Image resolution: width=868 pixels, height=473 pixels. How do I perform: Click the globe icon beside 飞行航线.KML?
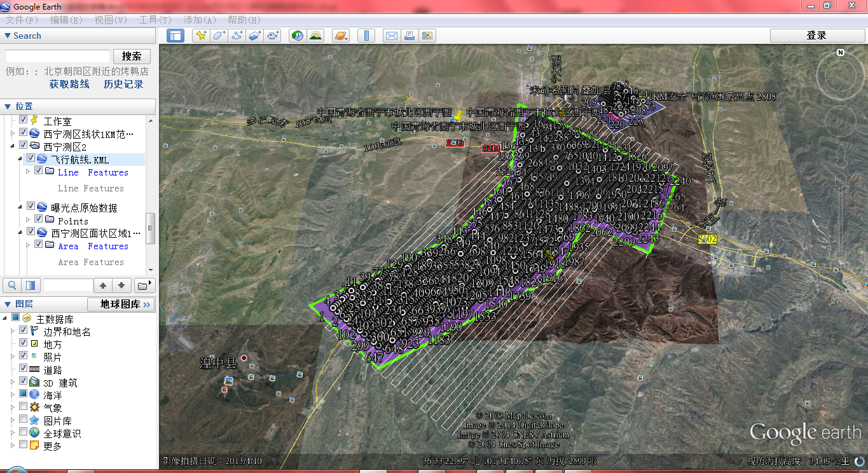point(42,159)
